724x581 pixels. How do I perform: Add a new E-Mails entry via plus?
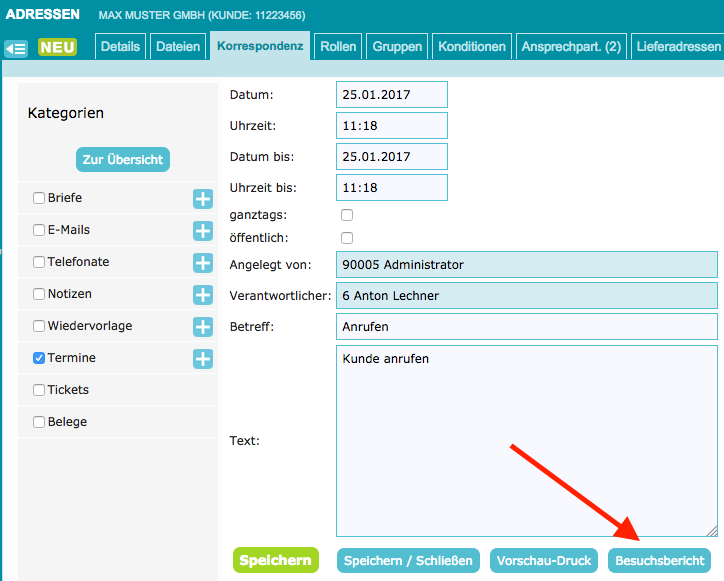pyautogui.click(x=203, y=231)
